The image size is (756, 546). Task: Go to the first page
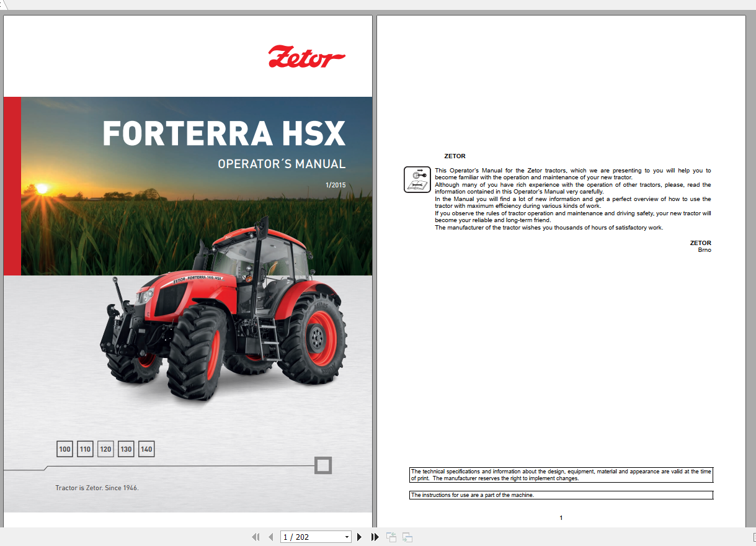[256, 537]
